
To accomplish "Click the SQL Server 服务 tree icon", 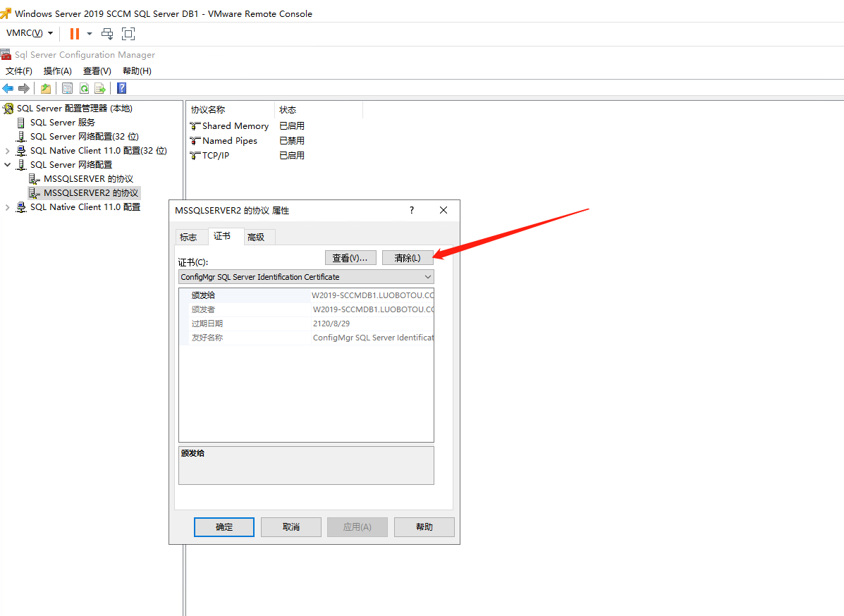I will click(x=21, y=123).
